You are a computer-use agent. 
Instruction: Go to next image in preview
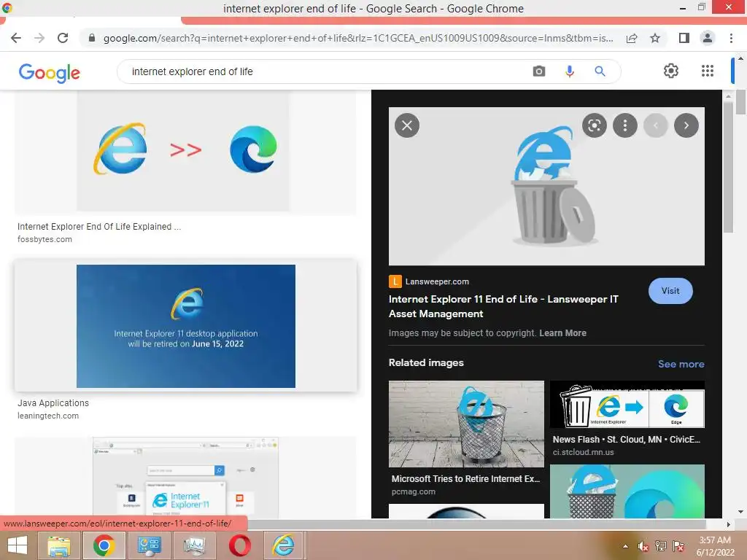coord(686,125)
